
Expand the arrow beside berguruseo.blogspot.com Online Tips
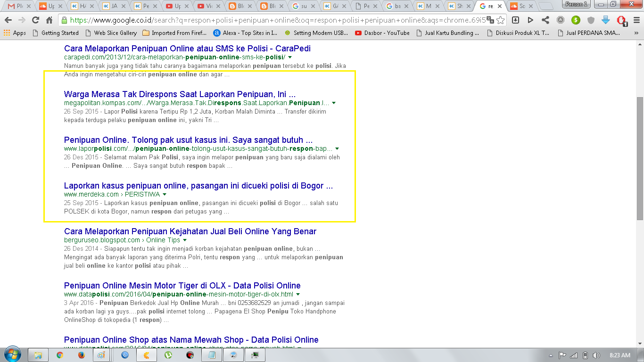point(185,240)
